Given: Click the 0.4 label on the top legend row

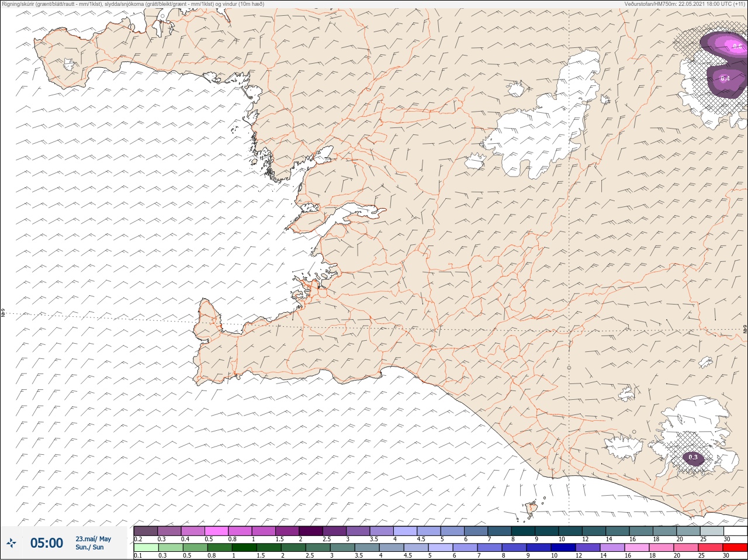Looking at the screenshot, I should (x=185, y=539).
